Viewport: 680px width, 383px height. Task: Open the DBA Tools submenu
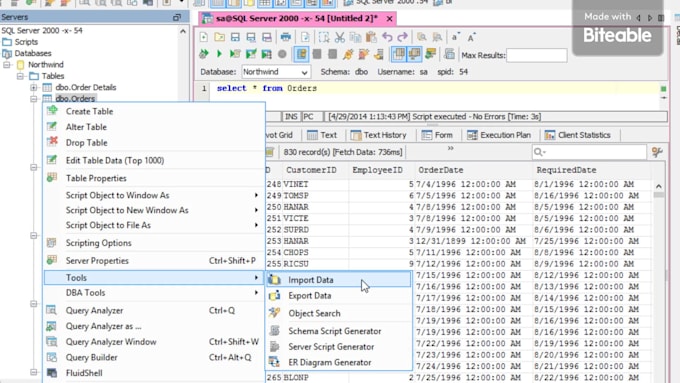154,293
